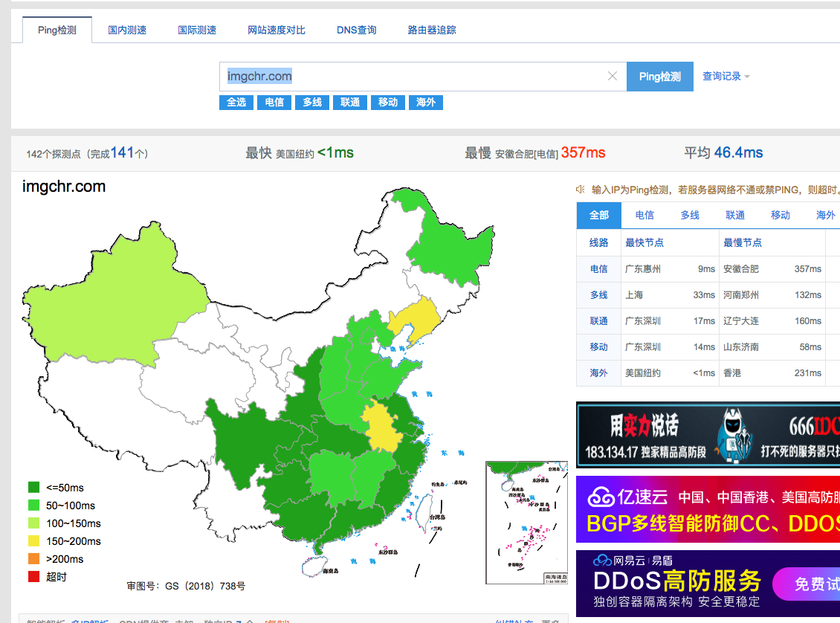Open the DNS查询 tab
The height and width of the screenshot is (623, 840).
[356, 30]
